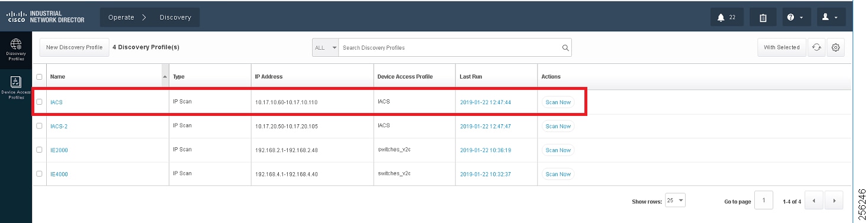Check the IACS profile checkbox
868x223 pixels.
click(x=39, y=102)
